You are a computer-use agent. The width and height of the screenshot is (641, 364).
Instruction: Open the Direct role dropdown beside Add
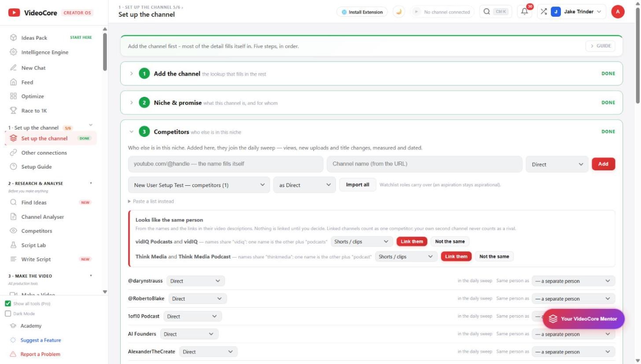tap(557, 164)
